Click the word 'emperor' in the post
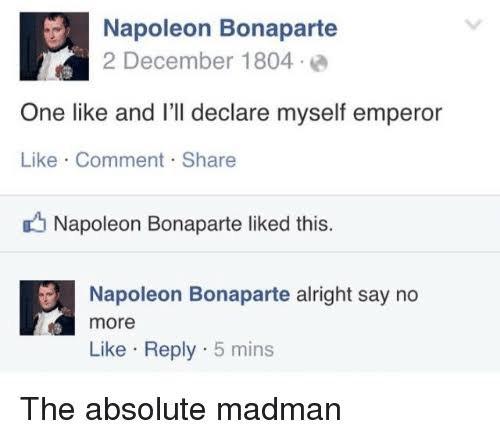500x439 pixels. point(397,114)
